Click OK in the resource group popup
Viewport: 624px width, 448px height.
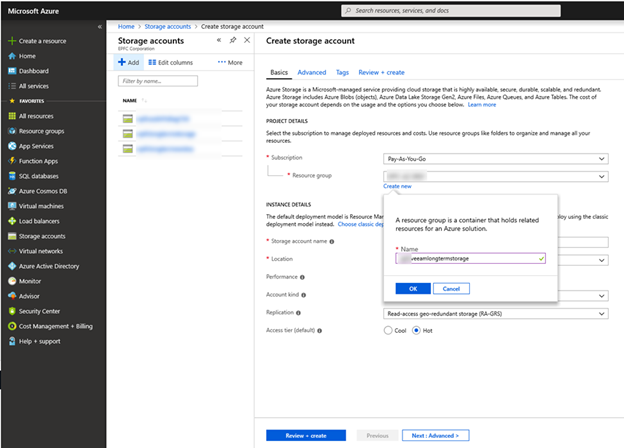click(413, 289)
